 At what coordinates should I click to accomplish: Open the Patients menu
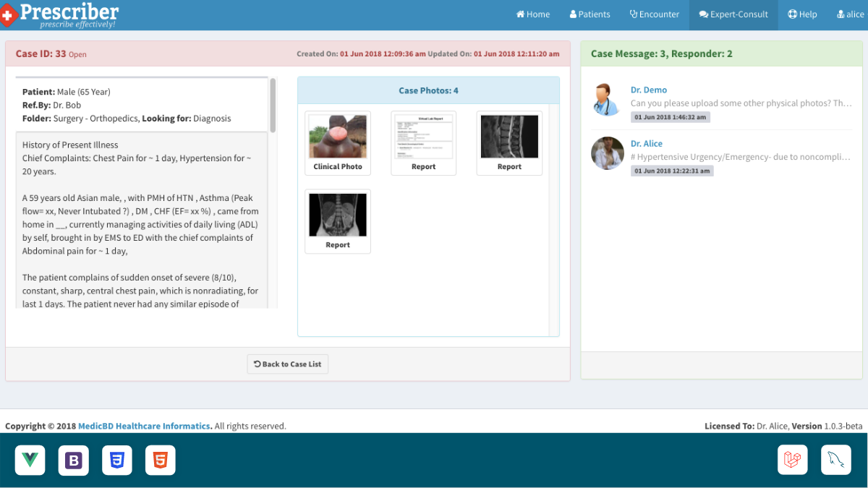click(590, 14)
